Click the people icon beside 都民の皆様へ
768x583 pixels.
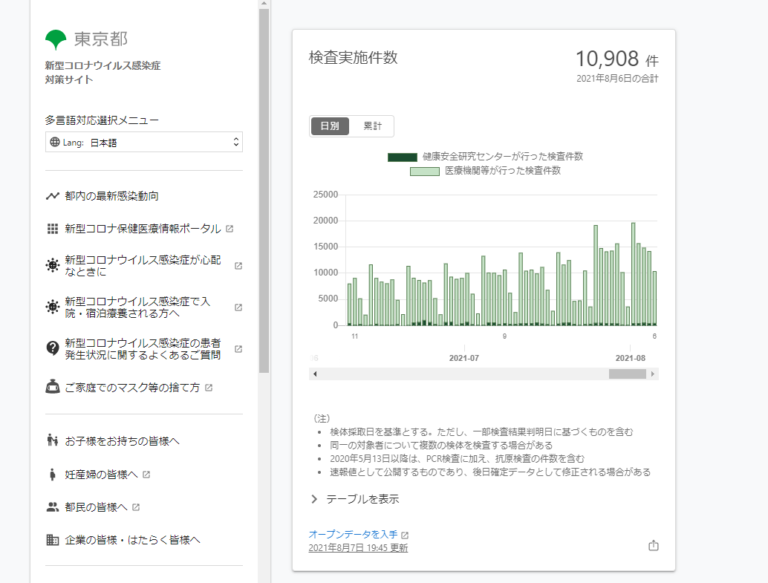52,507
